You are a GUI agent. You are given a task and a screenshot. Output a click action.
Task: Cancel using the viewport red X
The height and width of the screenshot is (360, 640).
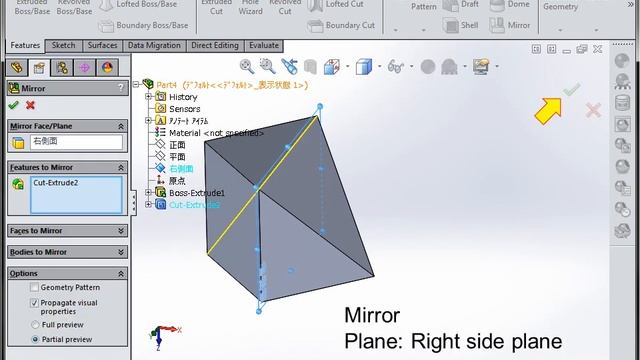593,110
